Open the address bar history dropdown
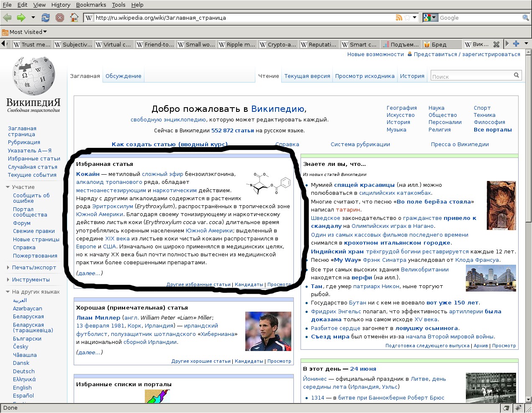This screenshot has width=532, height=413. pyautogui.click(x=415, y=18)
